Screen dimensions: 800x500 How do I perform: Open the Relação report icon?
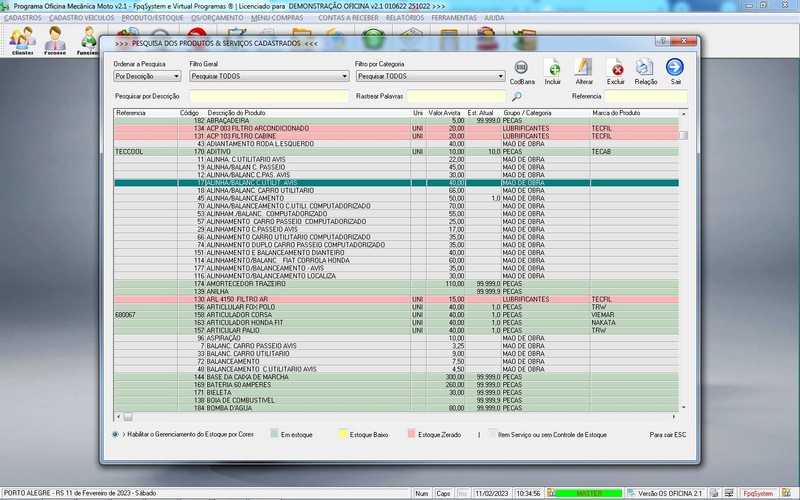(x=646, y=67)
